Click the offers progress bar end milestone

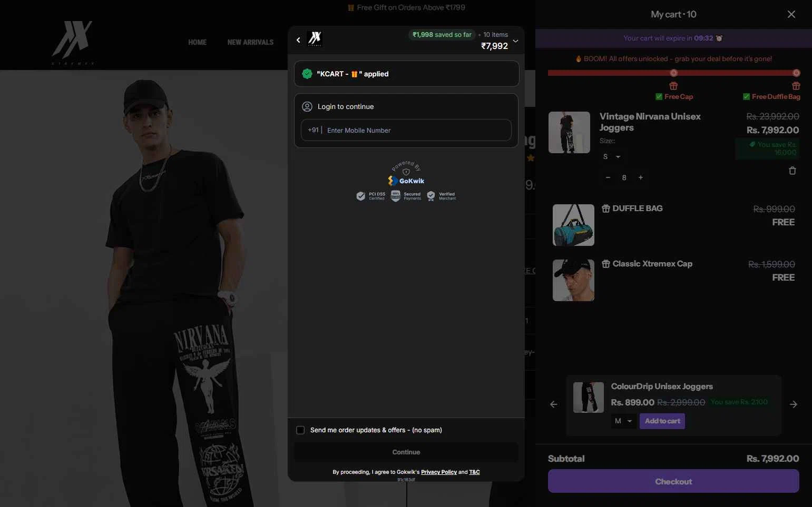tap(796, 73)
